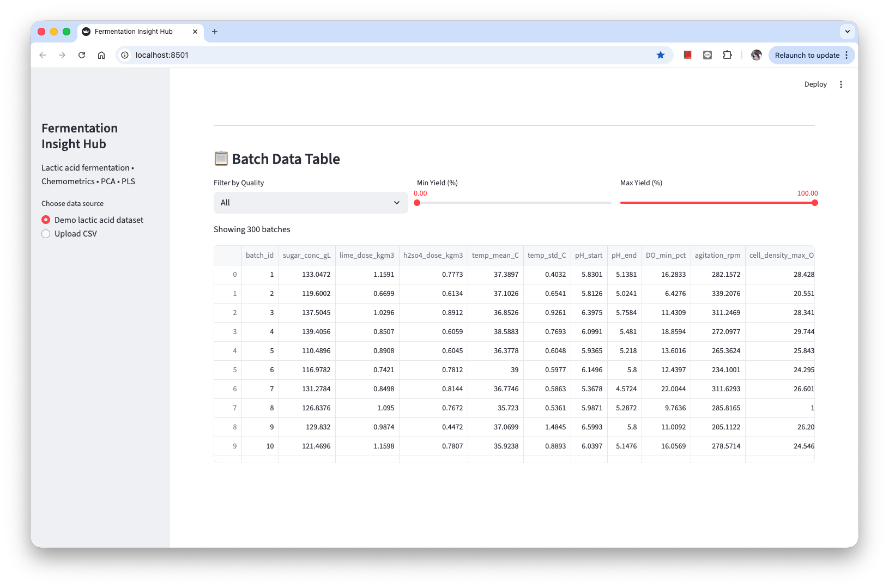The width and height of the screenshot is (889, 588).
Task: Click the temp std cell 1.4845
Action: coord(547,427)
